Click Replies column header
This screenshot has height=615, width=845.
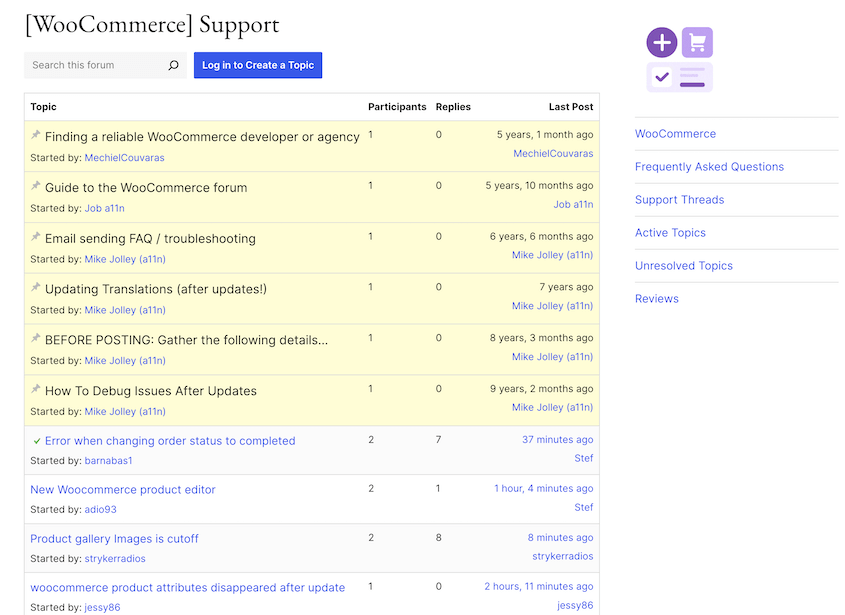click(453, 107)
